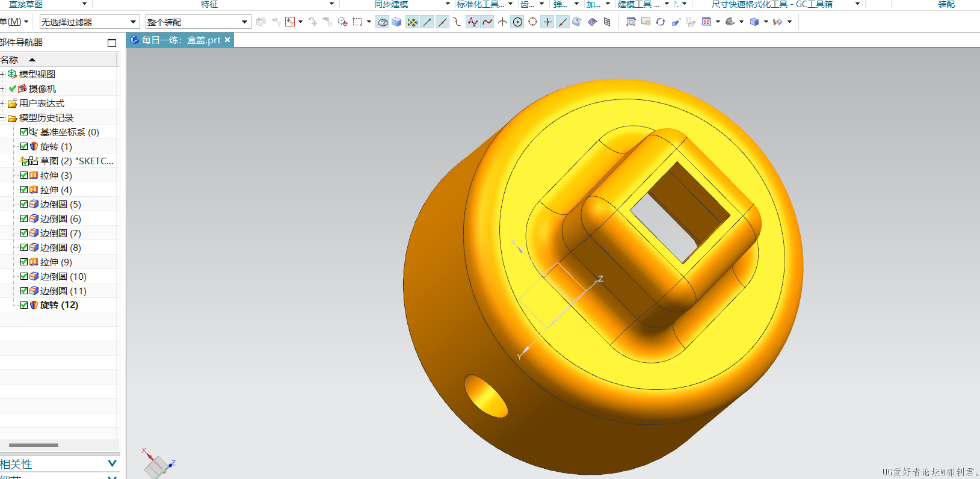980x479 pixels.
Task: Close the 盒盖.prt document tab
Action: click(x=227, y=40)
